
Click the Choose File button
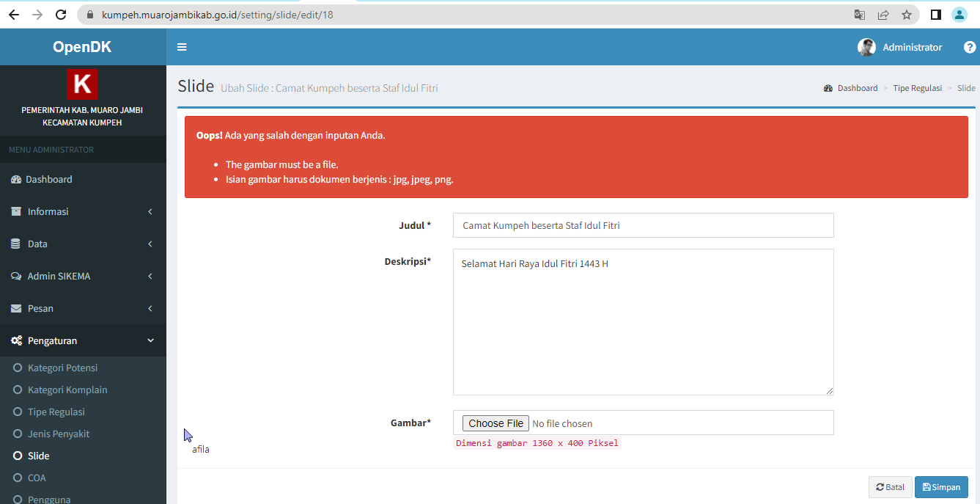coord(495,423)
